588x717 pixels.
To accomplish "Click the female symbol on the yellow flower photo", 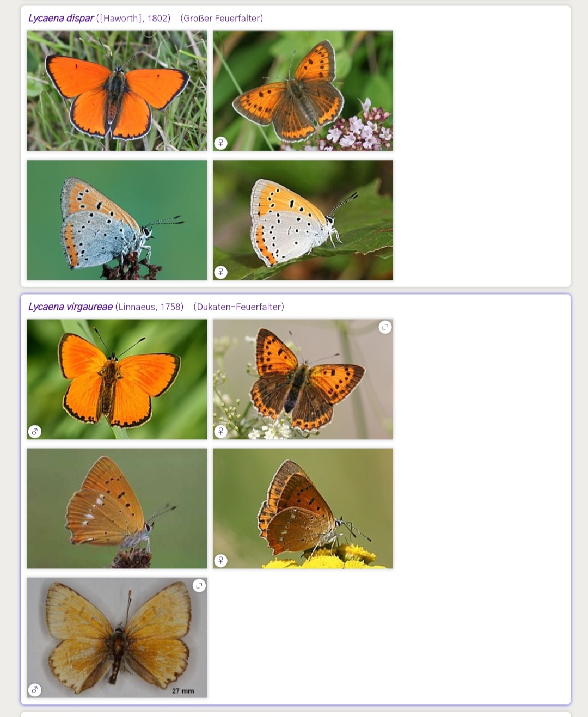I will click(x=220, y=560).
